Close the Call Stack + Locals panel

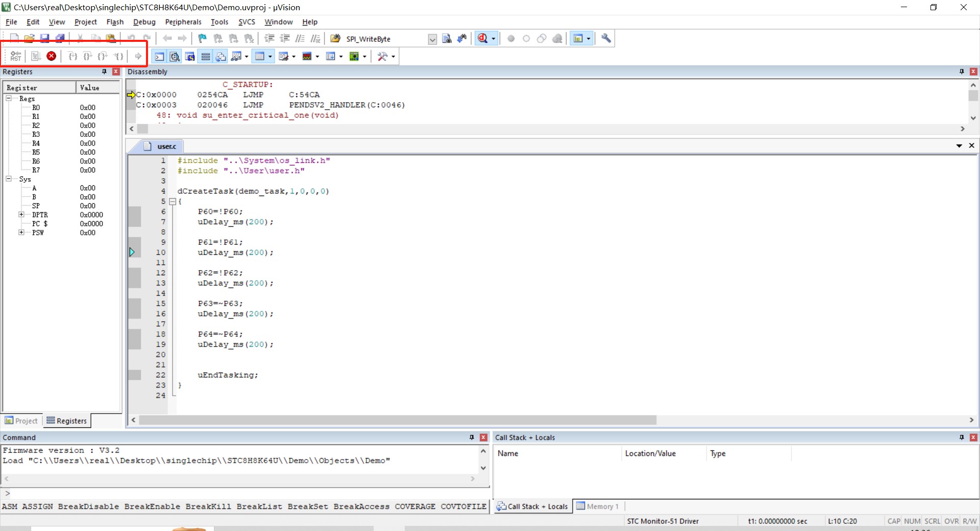click(973, 438)
